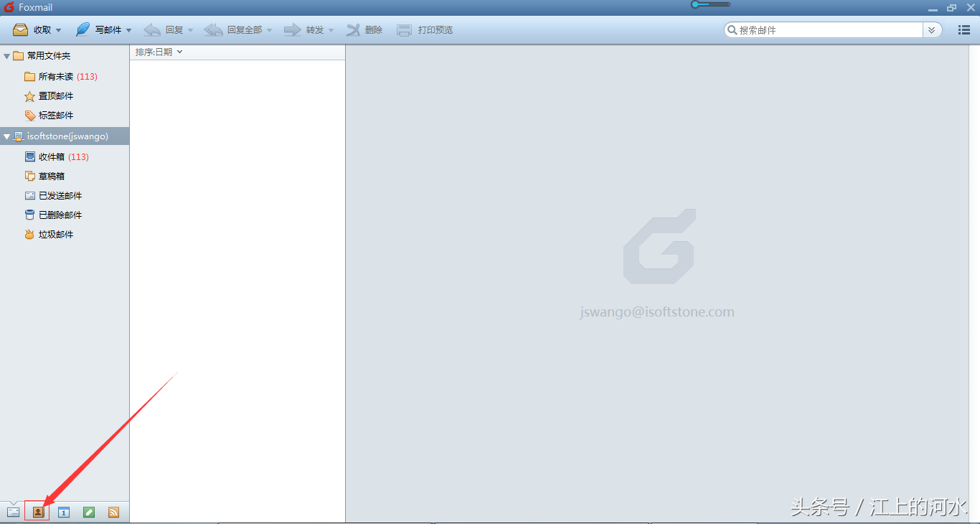Open 打印预览 print preview
Screen dimensions: 980x524
click(x=425, y=30)
